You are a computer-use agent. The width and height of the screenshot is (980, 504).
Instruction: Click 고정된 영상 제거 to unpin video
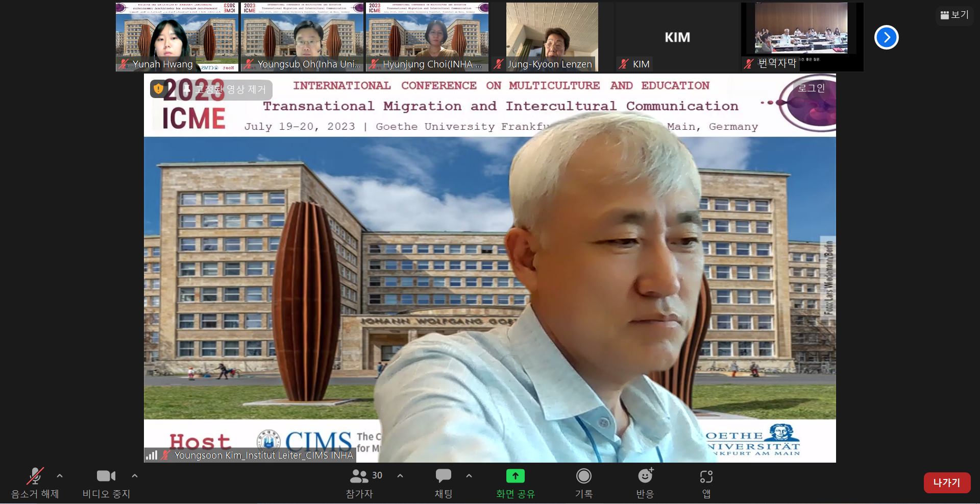click(x=226, y=89)
